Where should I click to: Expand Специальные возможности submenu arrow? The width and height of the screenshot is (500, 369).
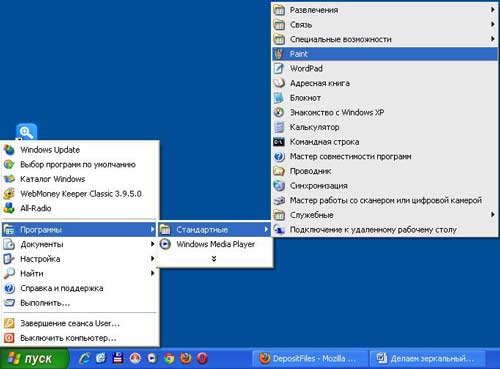tap(493, 39)
